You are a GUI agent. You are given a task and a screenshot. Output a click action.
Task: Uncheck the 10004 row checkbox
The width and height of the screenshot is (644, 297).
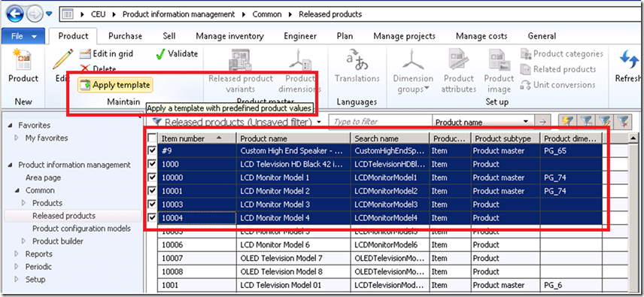[x=152, y=217]
